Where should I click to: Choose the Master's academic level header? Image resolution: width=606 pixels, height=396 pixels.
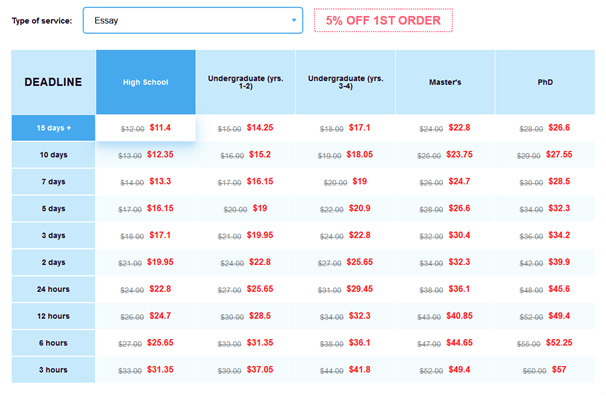tap(445, 82)
